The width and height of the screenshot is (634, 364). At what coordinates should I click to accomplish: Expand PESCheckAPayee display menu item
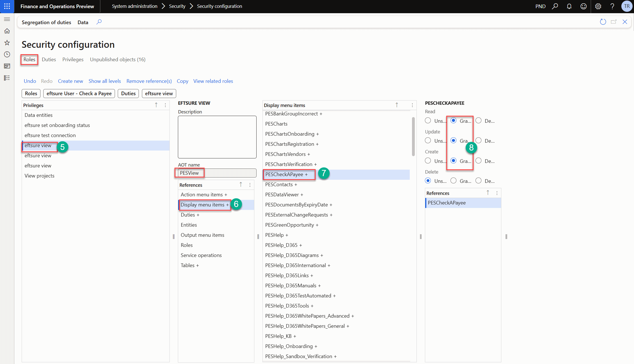(x=306, y=174)
